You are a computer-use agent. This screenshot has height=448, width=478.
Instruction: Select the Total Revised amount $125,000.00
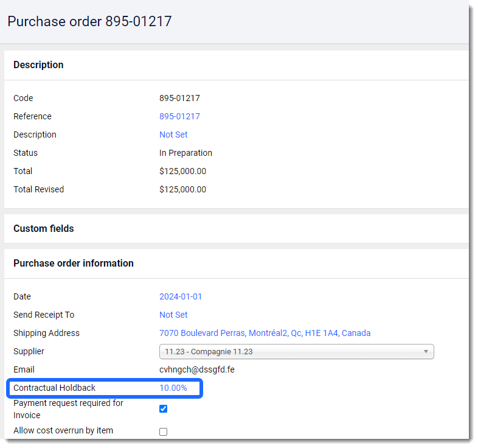point(182,189)
